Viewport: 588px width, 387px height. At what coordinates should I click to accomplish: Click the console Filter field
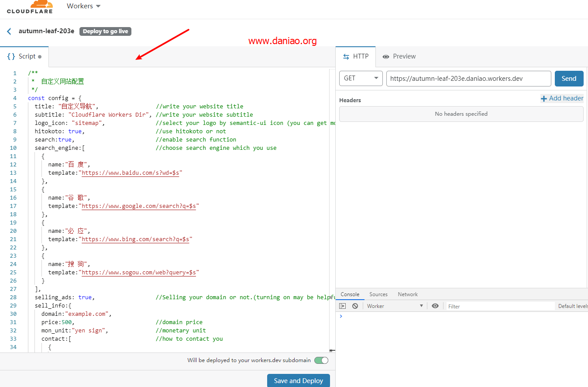[500, 306]
